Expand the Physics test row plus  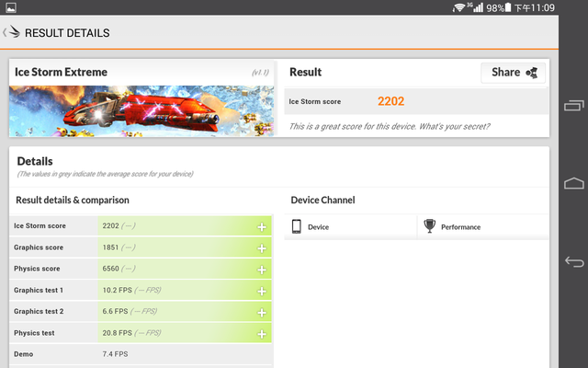coord(262,334)
